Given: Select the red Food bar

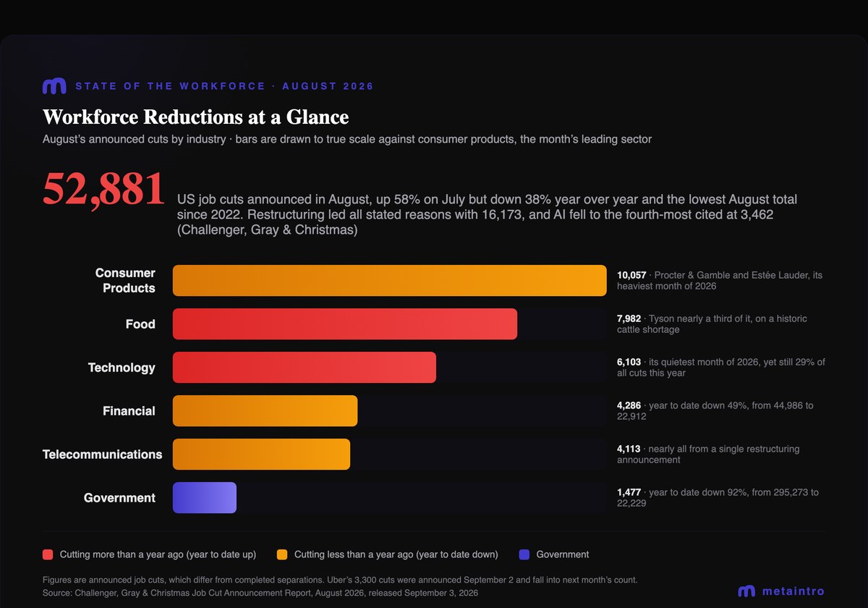Looking at the screenshot, I should 345,324.
